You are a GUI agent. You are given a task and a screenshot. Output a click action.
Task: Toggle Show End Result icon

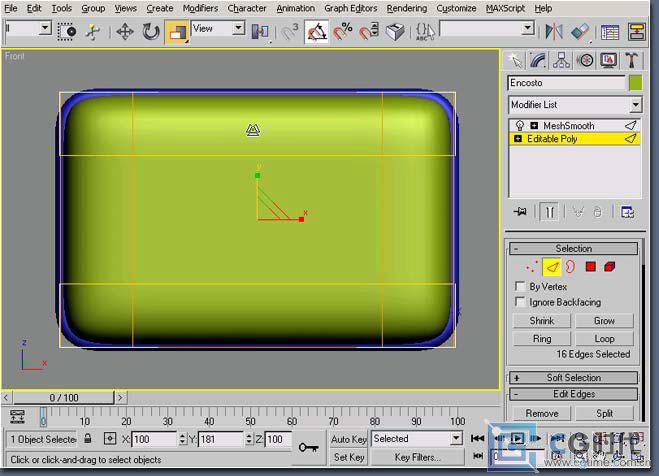click(549, 212)
